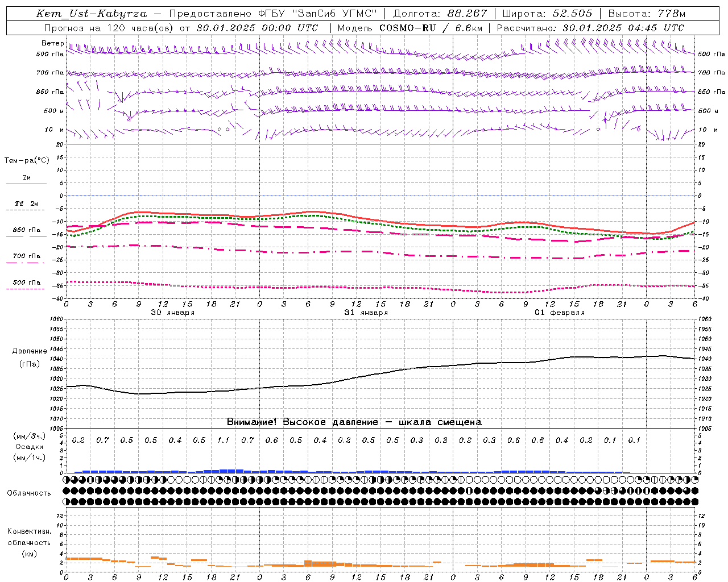Click the (мм/3ч.) precipitation unit label
The width and height of the screenshot is (728, 582).
click(30, 436)
